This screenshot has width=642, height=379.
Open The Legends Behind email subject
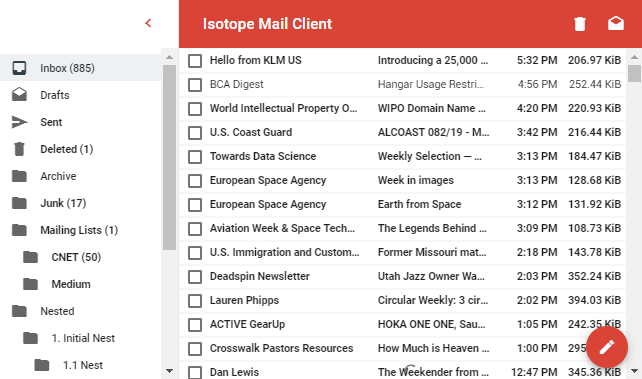(432, 228)
